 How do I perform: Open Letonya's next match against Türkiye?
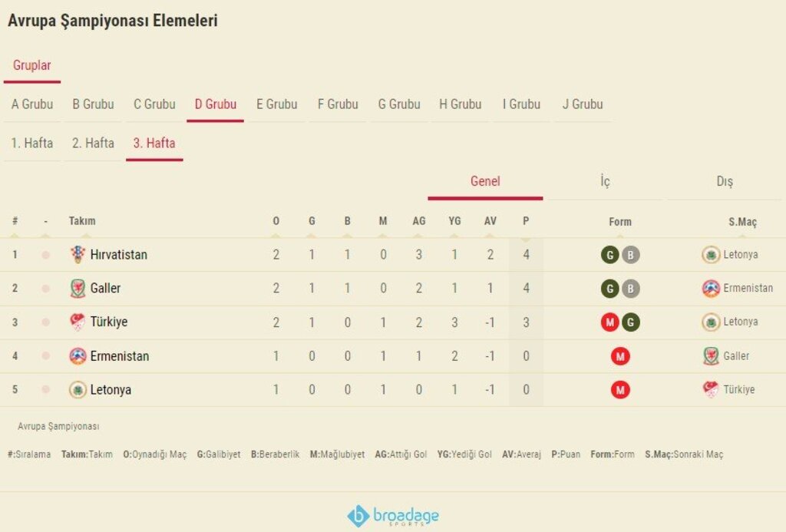click(729, 390)
